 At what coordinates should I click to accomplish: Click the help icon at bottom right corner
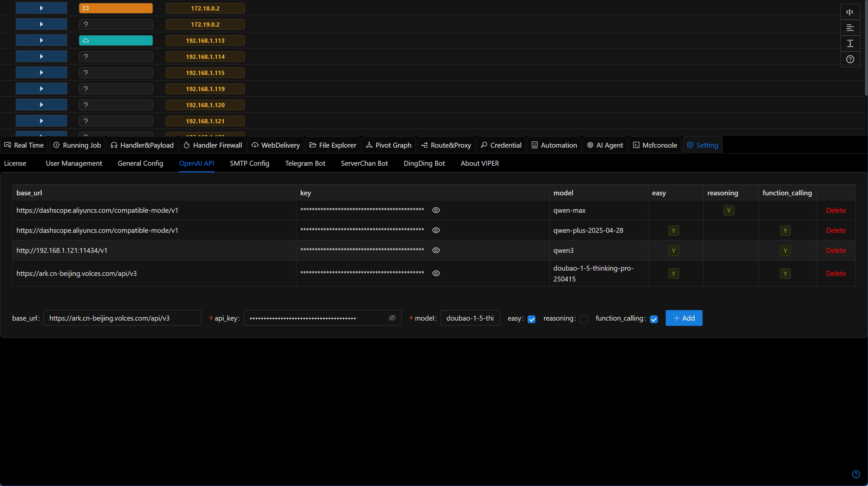[856, 474]
